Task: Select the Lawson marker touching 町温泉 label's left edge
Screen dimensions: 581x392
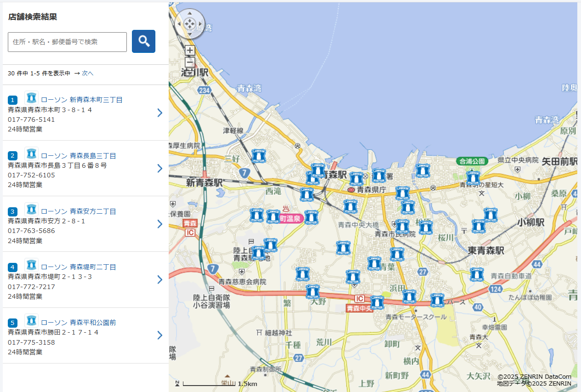Action: pos(273,216)
